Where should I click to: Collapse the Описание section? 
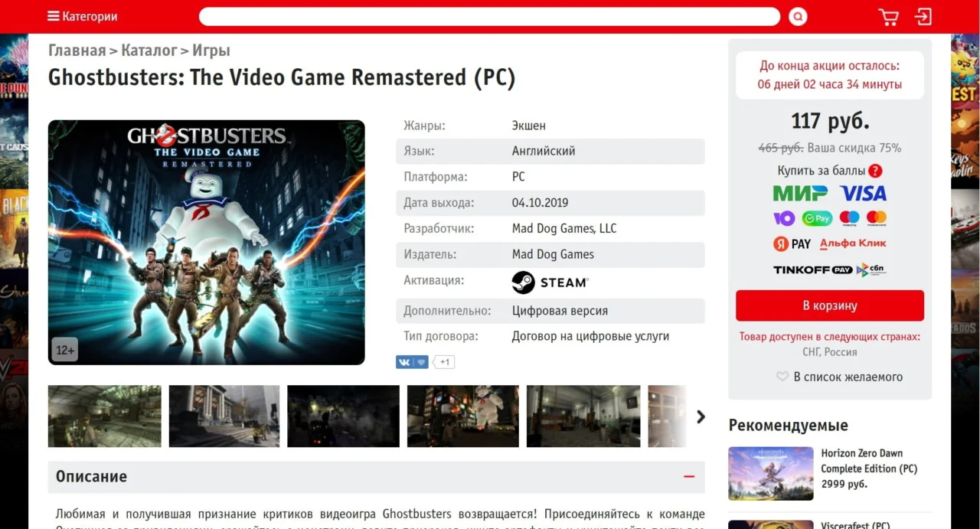click(x=689, y=476)
